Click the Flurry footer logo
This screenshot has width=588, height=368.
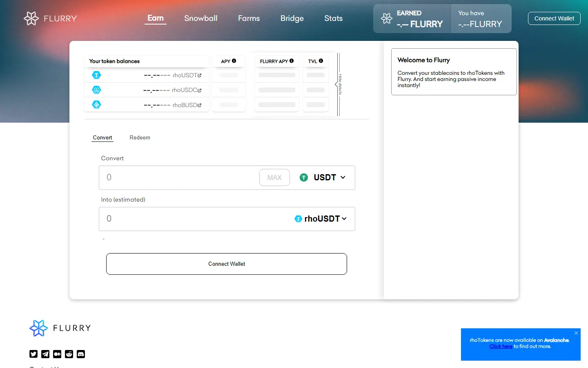60,328
